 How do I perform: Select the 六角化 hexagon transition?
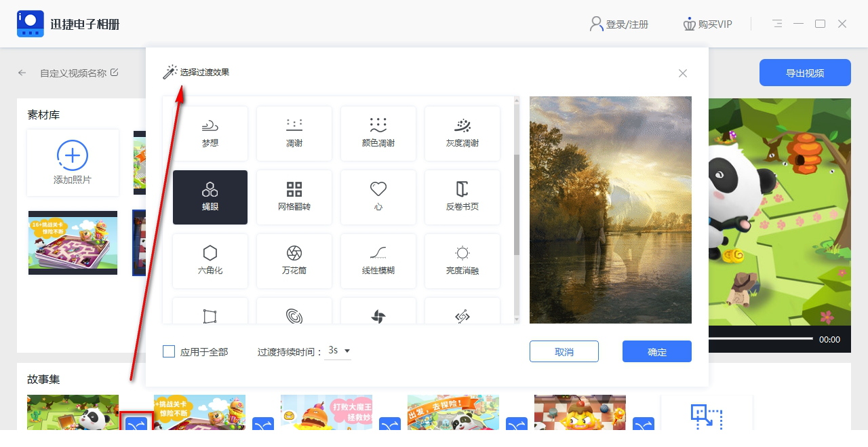tap(210, 260)
